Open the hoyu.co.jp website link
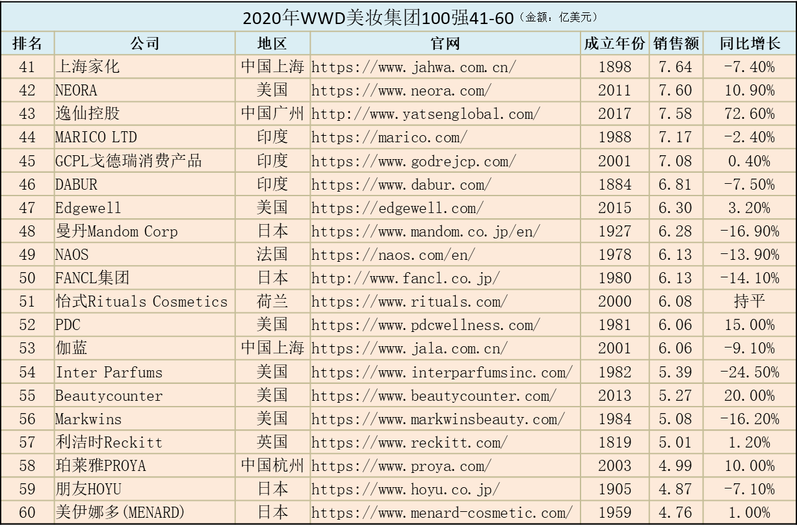 (x=406, y=489)
